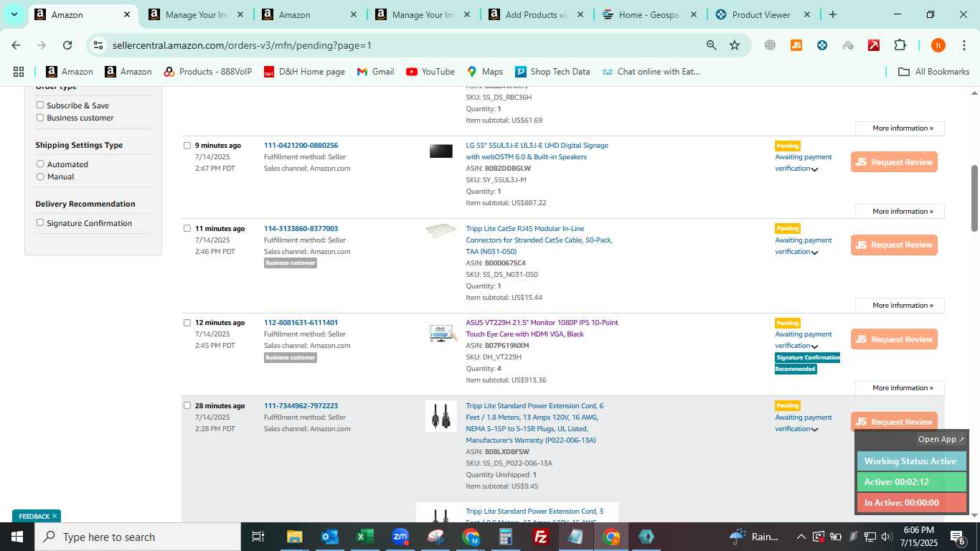Open the YouTube bookmark
This screenshot has height=551, width=980.
click(430, 72)
